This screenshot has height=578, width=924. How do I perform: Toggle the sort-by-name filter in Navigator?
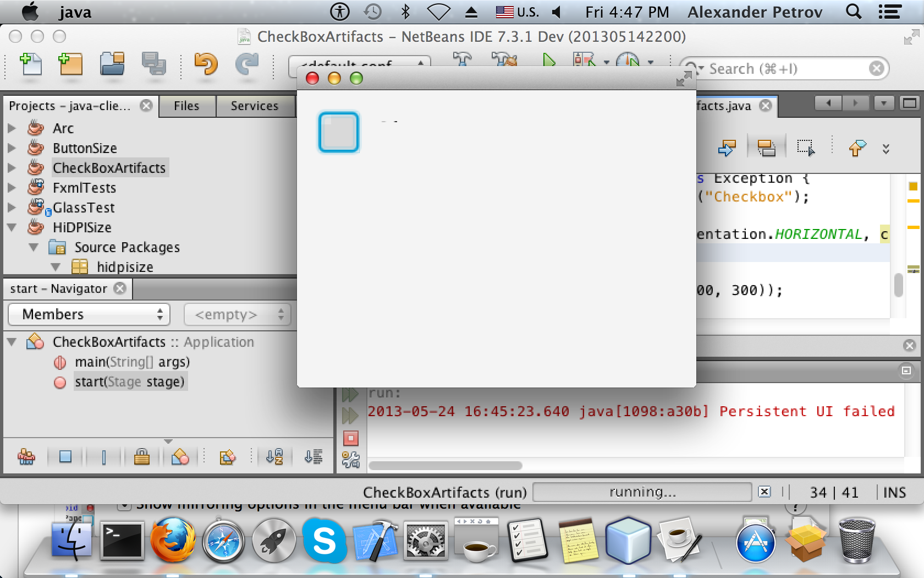pyautogui.click(x=274, y=456)
